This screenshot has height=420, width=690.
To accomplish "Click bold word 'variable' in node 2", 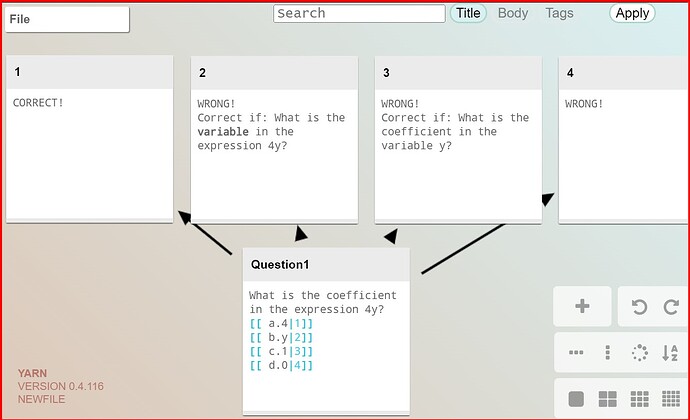I will click(x=223, y=132).
